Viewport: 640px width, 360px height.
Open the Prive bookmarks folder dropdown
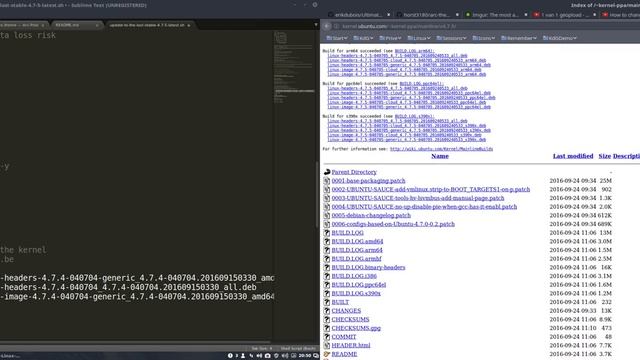tap(390, 38)
